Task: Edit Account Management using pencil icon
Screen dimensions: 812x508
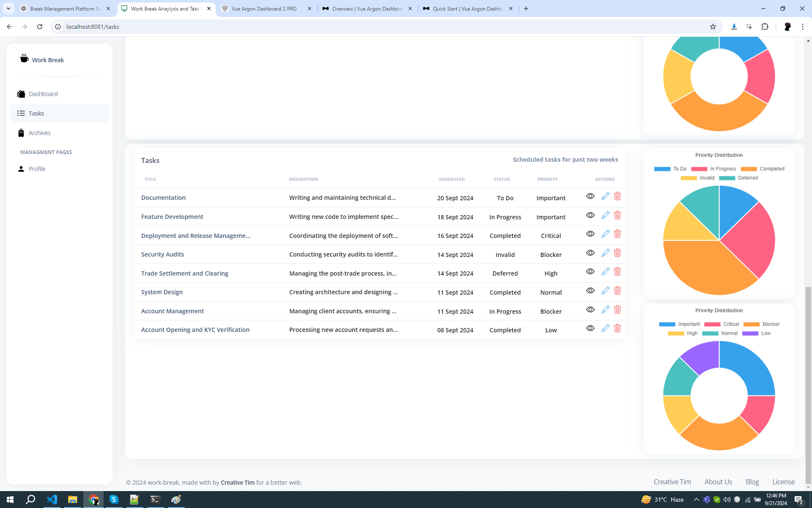Action: (605, 310)
